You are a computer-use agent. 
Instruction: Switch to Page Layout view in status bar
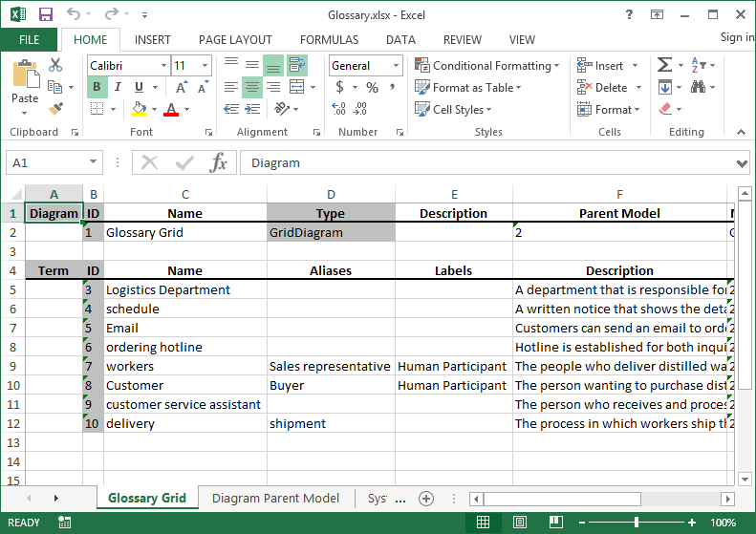(x=520, y=523)
